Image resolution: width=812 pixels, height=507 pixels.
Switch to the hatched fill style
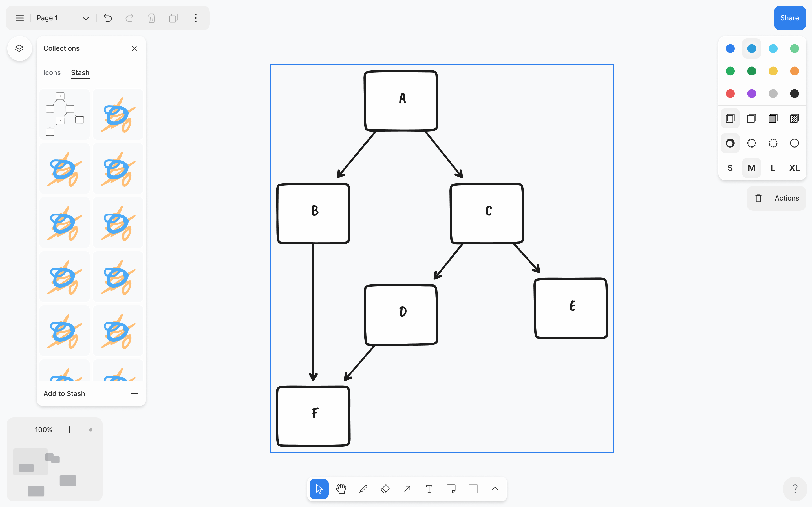794,118
